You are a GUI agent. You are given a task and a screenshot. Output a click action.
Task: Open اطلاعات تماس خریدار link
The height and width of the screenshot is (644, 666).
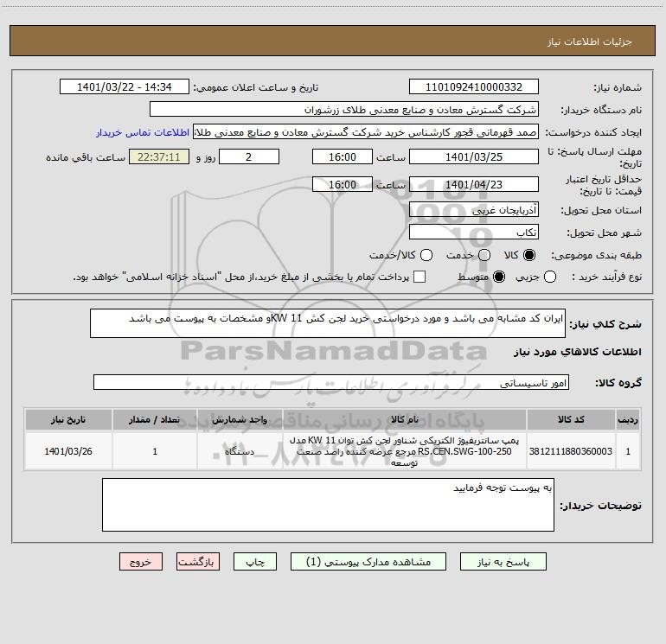(143, 132)
